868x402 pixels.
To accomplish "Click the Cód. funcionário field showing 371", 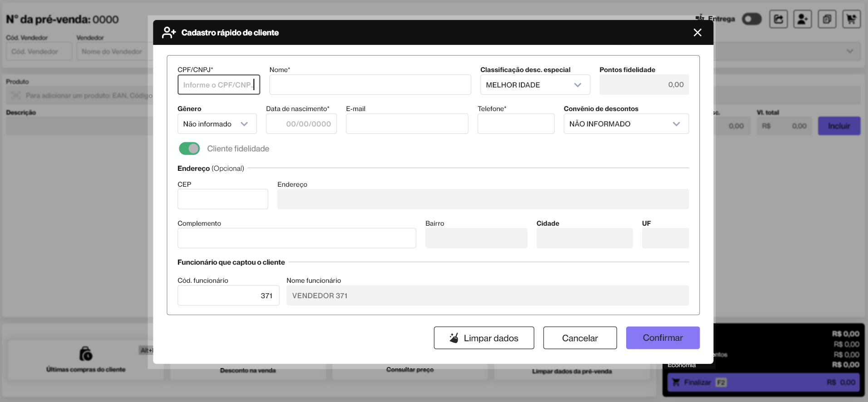I will pos(228,295).
